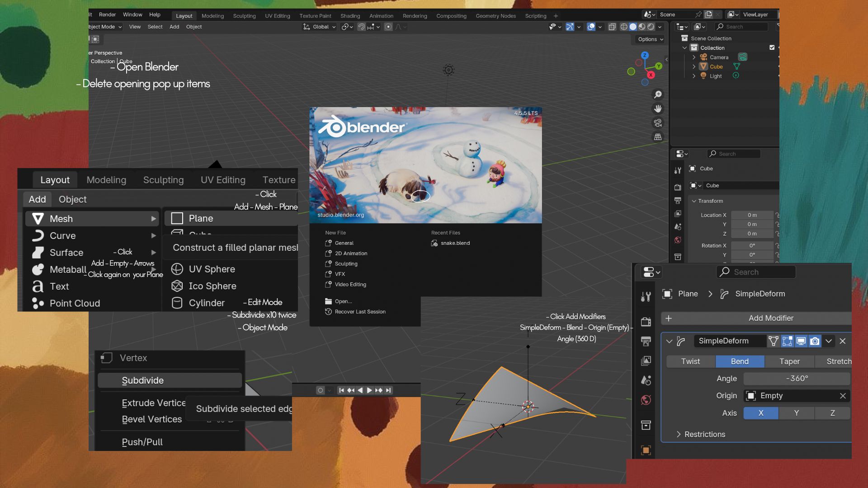
Task: Switch to orthographic grid view icon
Action: 658,136
